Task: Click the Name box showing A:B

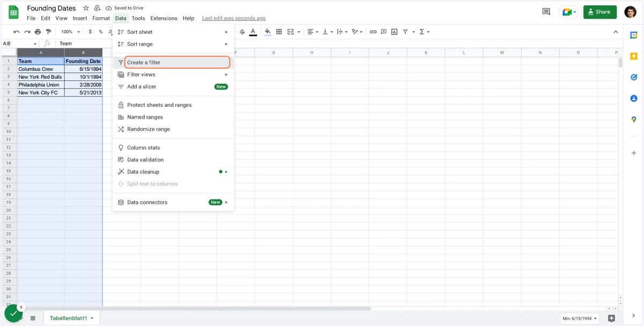Action: [x=20, y=43]
